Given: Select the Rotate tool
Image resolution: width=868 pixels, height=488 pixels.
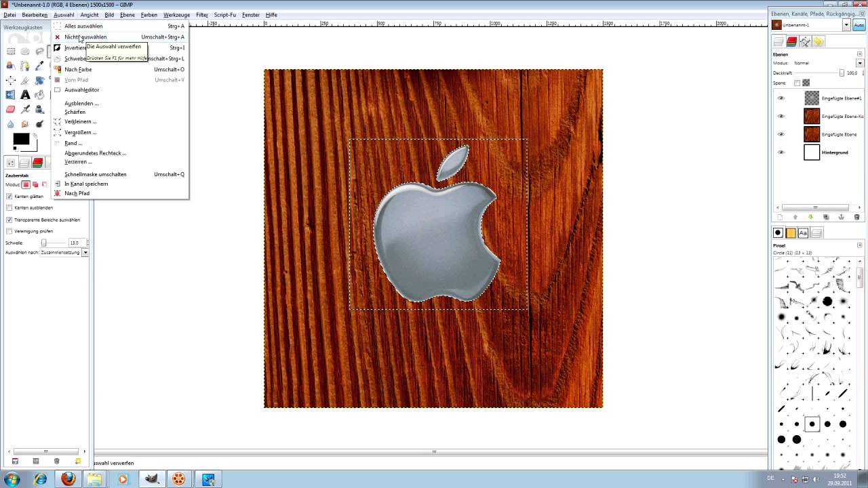Looking at the screenshot, I should point(39,80).
